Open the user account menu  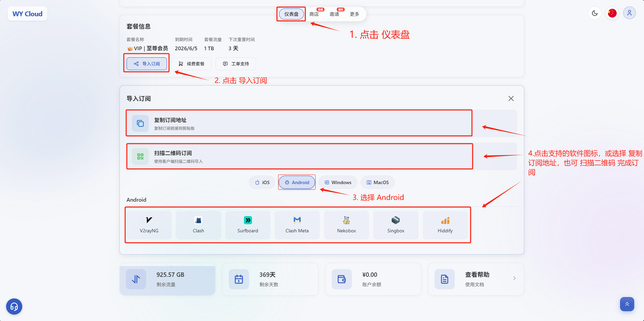click(x=629, y=13)
